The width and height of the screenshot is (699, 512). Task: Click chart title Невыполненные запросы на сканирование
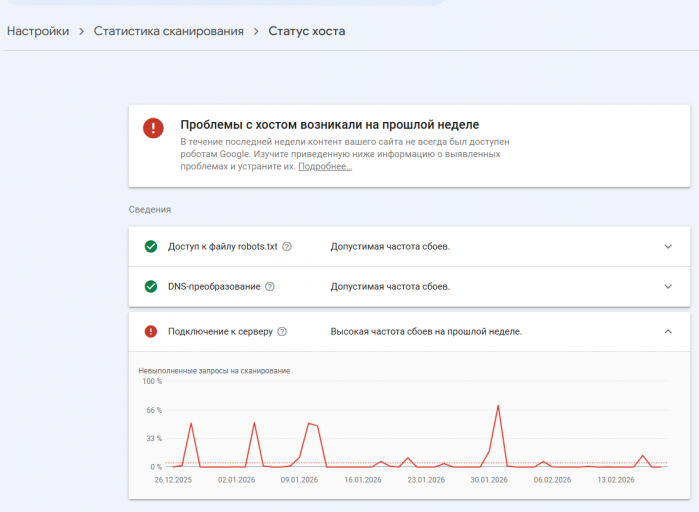click(x=214, y=371)
